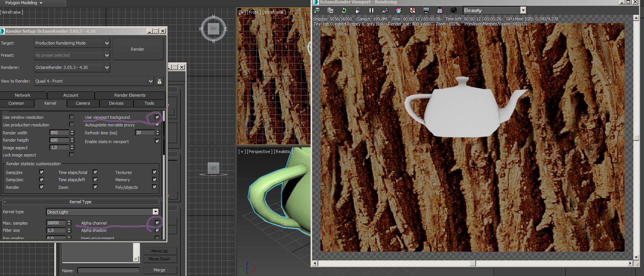The height and width of the screenshot is (276, 644).
Task: Disable Use viewport background checkbox
Action: pos(157,117)
